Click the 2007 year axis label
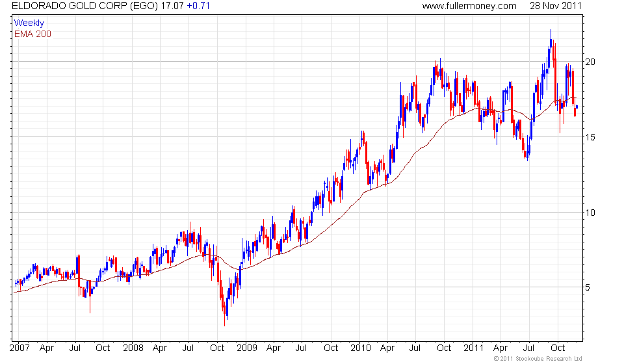The height and width of the screenshot is (364, 637). point(19,348)
